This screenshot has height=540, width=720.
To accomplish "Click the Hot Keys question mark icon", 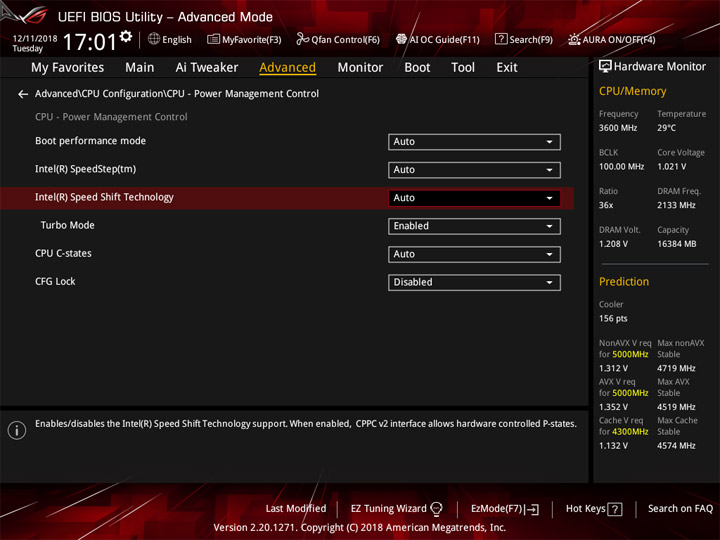I will [x=615, y=509].
